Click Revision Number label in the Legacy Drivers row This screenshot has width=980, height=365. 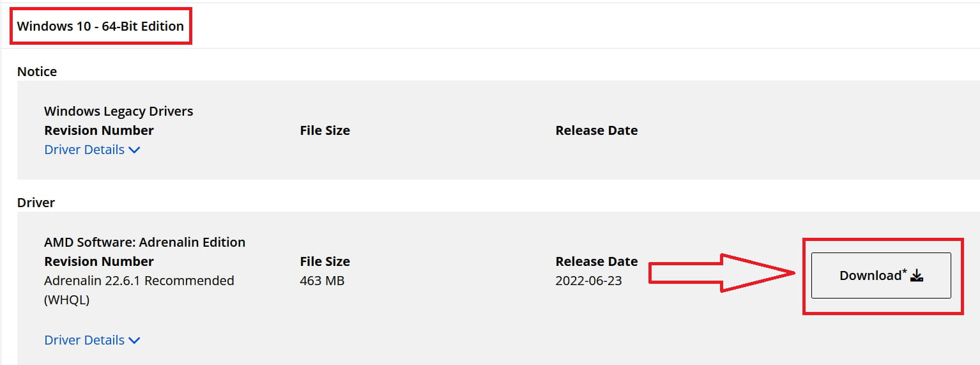pyautogui.click(x=99, y=130)
